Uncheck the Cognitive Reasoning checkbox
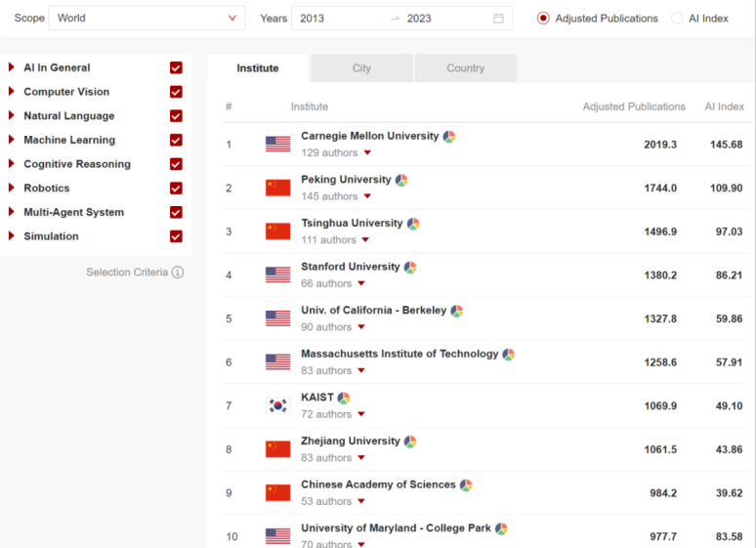The width and height of the screenshot is (756, 548). [x=176, y=164]
